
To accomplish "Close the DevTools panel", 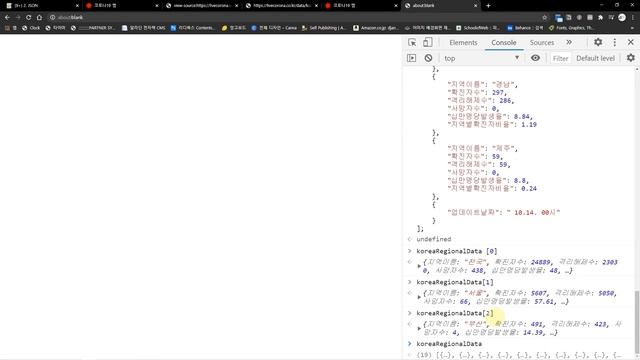I will (631, 42).
